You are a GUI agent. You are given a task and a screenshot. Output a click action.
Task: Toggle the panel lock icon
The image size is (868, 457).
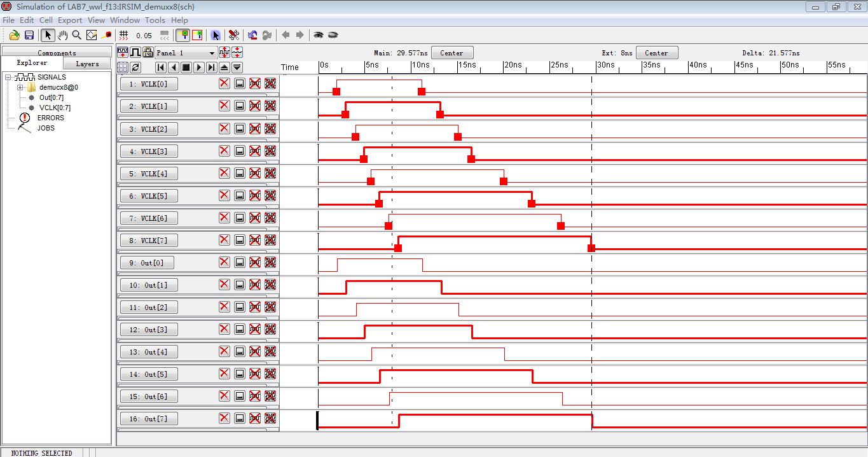(148, 53)
